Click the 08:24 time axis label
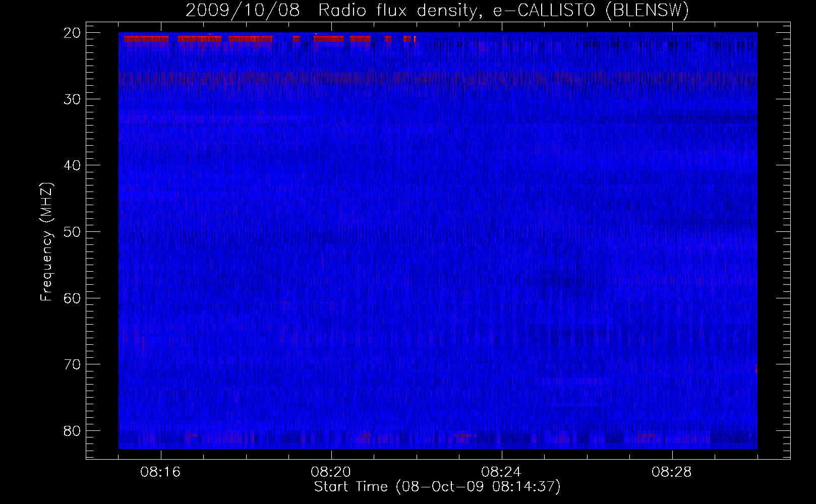This screenshot has height=504, width=816. [x=501, y=472]
